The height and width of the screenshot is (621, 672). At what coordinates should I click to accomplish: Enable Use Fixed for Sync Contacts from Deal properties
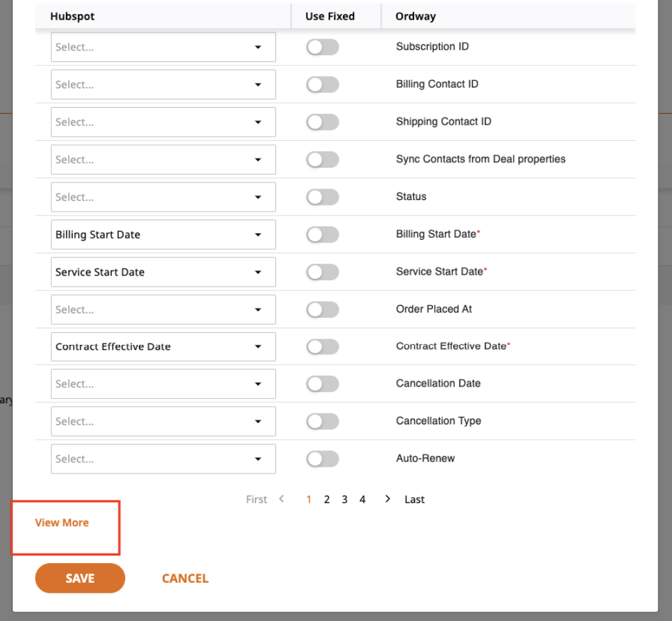click(x=323, y=160)
